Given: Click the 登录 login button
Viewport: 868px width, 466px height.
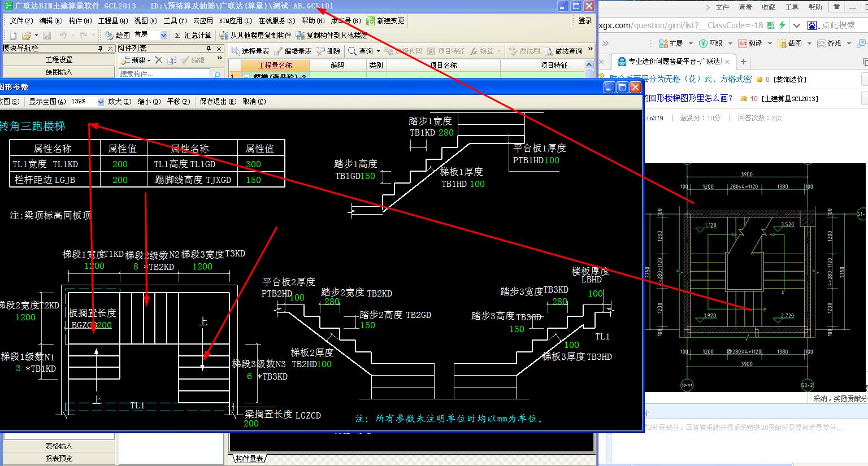Looking at the screenshot, I should click(x=585, y=20).
